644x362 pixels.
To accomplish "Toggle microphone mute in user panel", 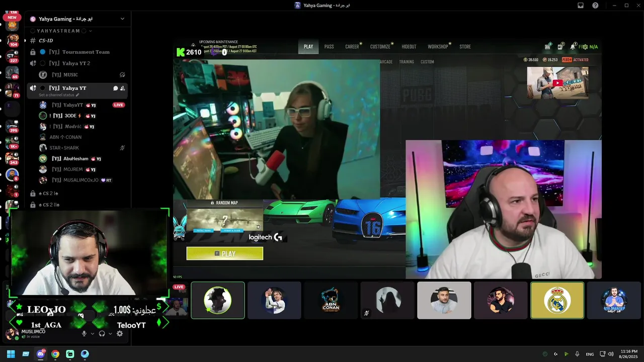I will click(x=84, y=333).
